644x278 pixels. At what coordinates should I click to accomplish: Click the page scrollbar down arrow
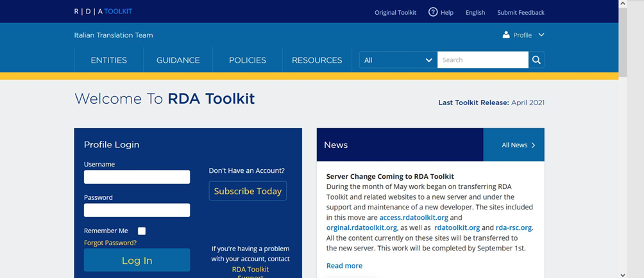pyautogui.click(x=623, y=275)
